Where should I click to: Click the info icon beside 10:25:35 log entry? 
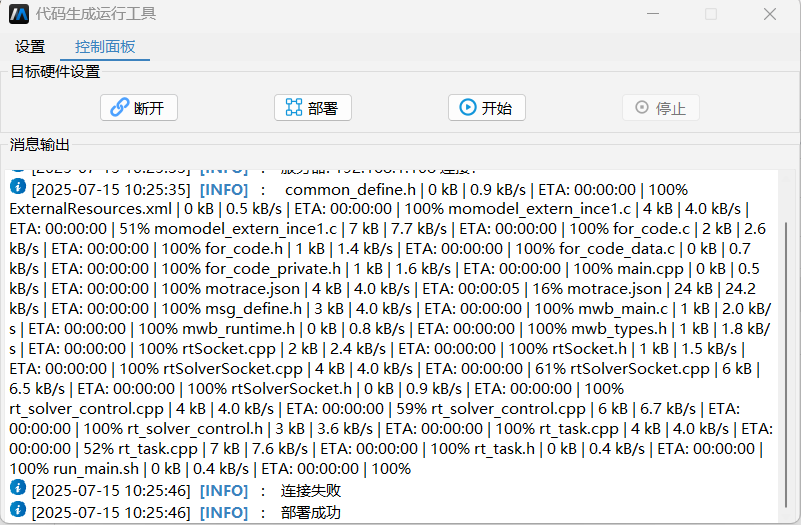coord(18,187)
